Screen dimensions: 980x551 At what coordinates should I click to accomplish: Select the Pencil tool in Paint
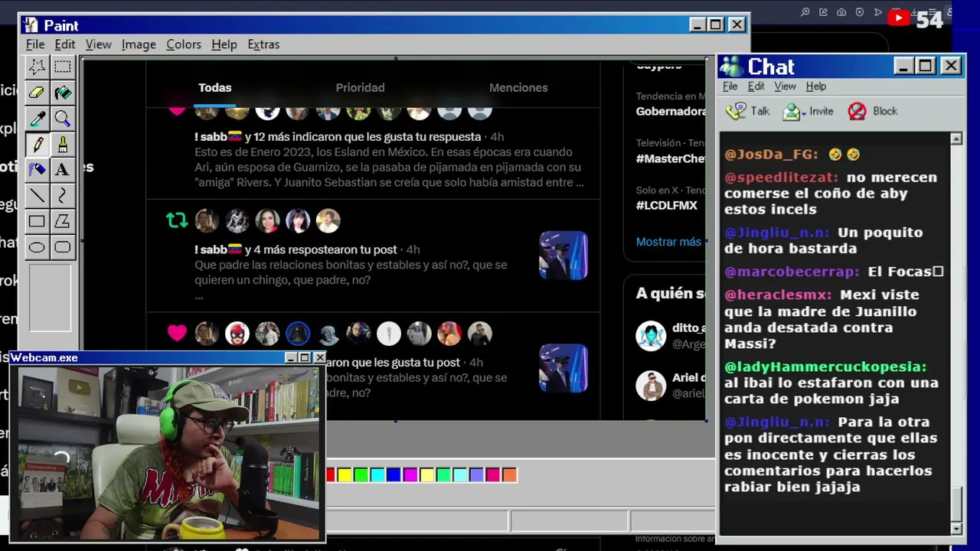coord(37,144)
